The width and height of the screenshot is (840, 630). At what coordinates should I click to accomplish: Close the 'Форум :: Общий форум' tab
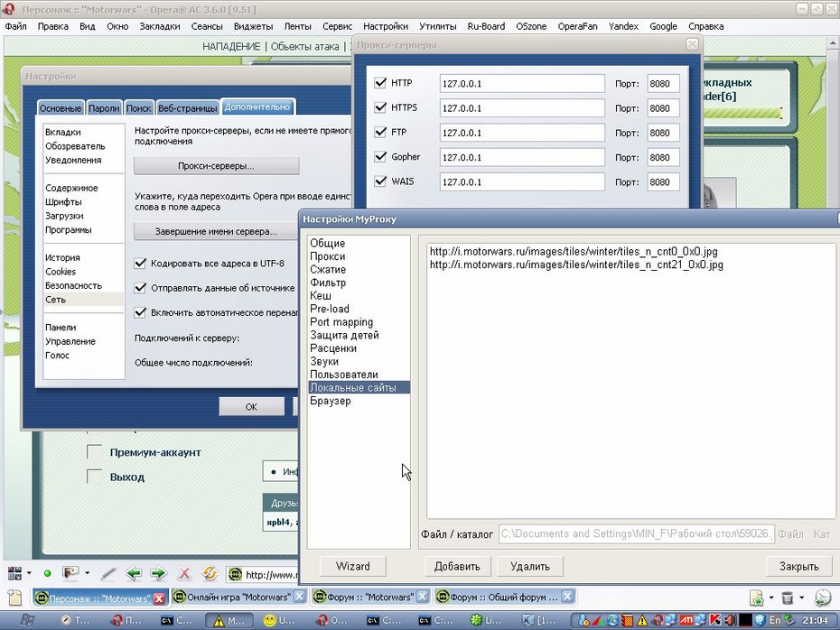[x=567, y=597]
